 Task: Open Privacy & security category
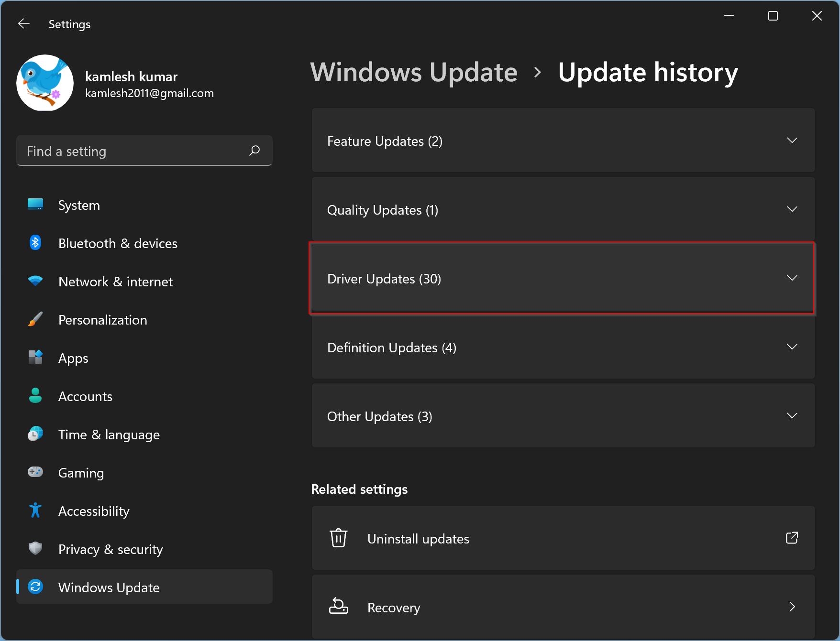(x=144, y=549)
